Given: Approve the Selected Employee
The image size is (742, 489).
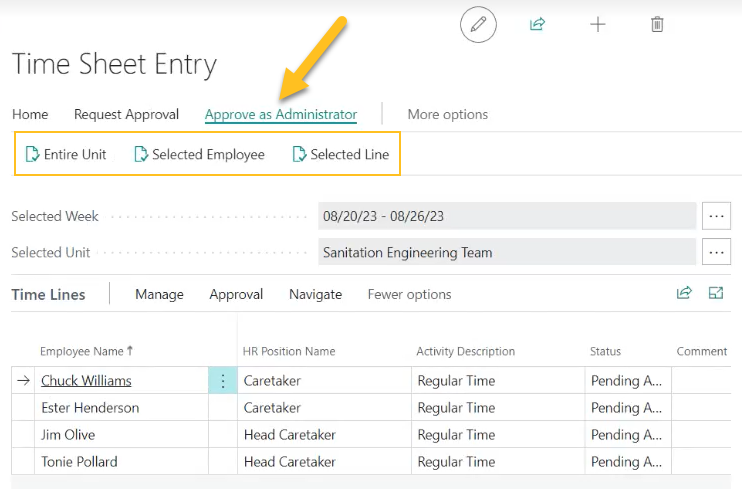Looking at the screenshot, I should [x=199, y=154].
